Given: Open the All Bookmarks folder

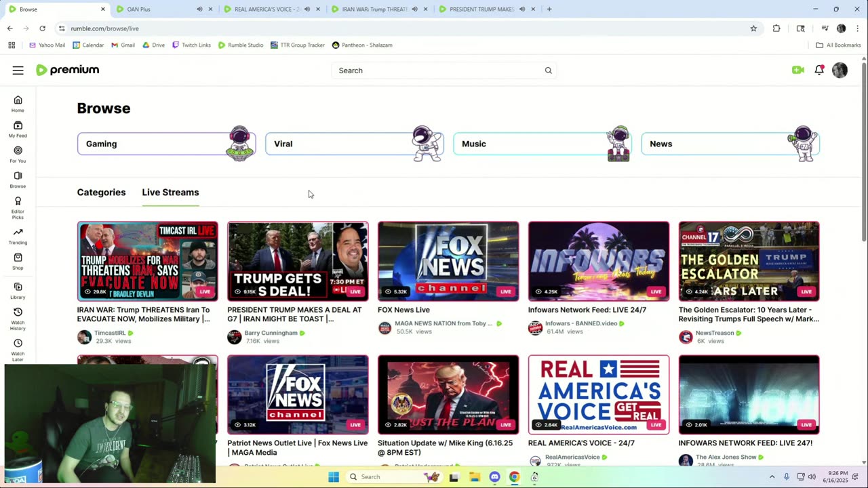Looking at the screenshot, I should click(x=838, y=45).
